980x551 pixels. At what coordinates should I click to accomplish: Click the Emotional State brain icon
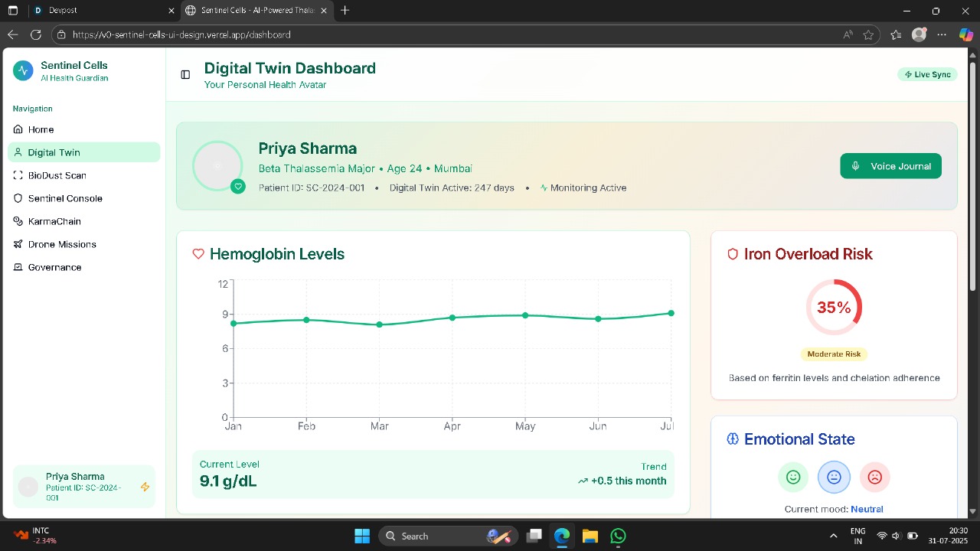point(733,439)
